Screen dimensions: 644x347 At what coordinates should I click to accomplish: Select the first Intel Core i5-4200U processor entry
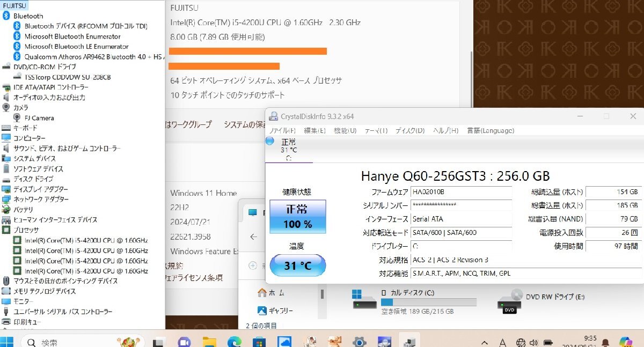(x=86, y=240)
